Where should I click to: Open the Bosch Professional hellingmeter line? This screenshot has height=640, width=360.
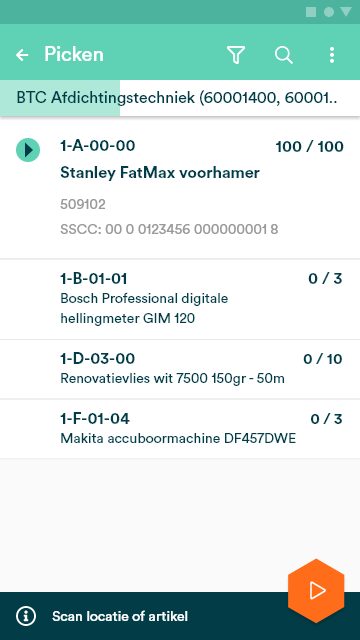[x=180, y=299]
